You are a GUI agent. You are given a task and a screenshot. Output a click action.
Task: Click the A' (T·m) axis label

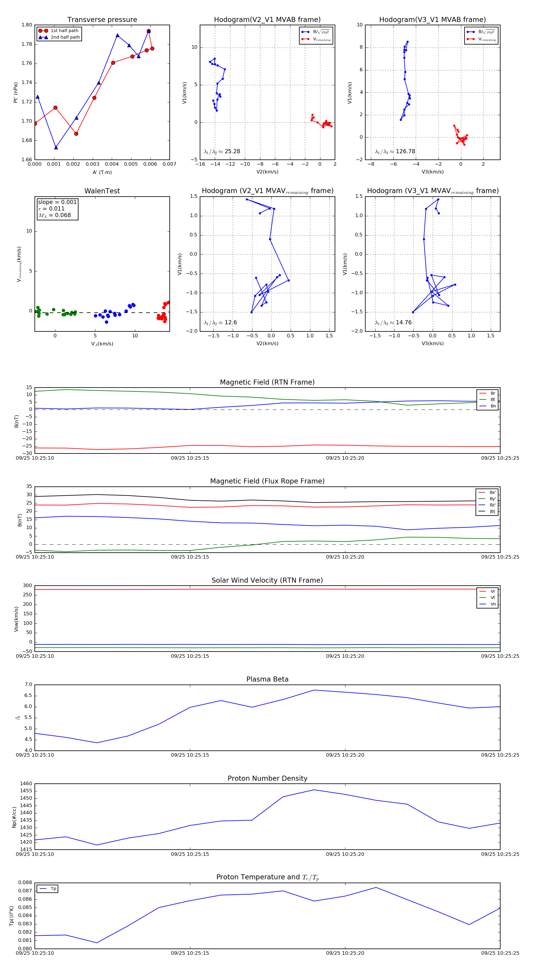(102, 172)
